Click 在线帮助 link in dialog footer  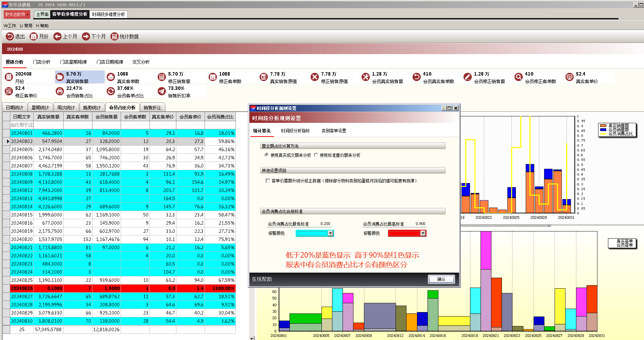coord(262,279)
